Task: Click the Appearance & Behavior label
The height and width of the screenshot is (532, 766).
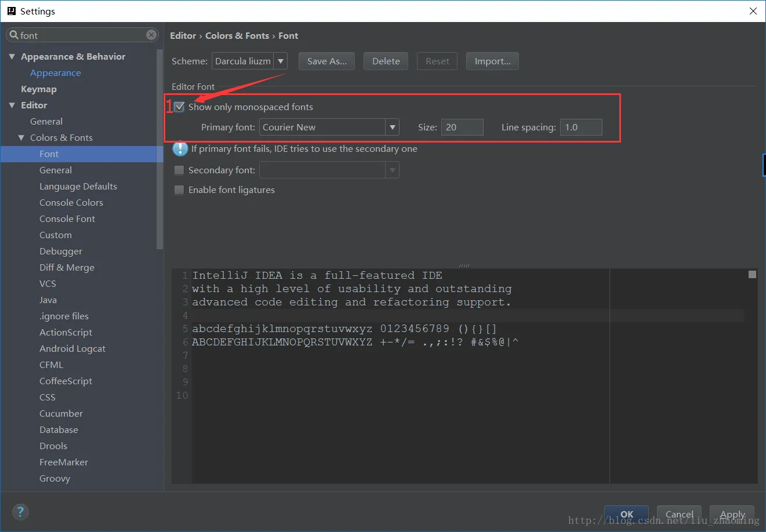Action: pyautogui.click(x=73, y=56)
